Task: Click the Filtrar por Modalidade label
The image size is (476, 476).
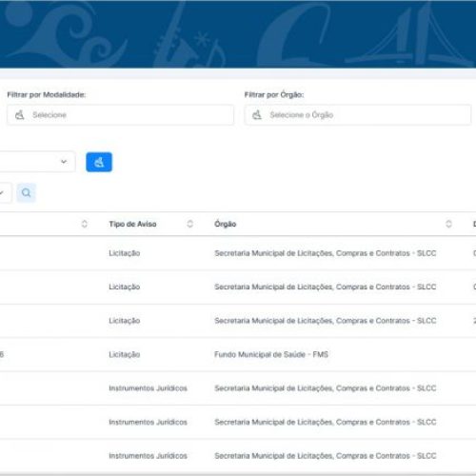Action: tap(47, 94)
